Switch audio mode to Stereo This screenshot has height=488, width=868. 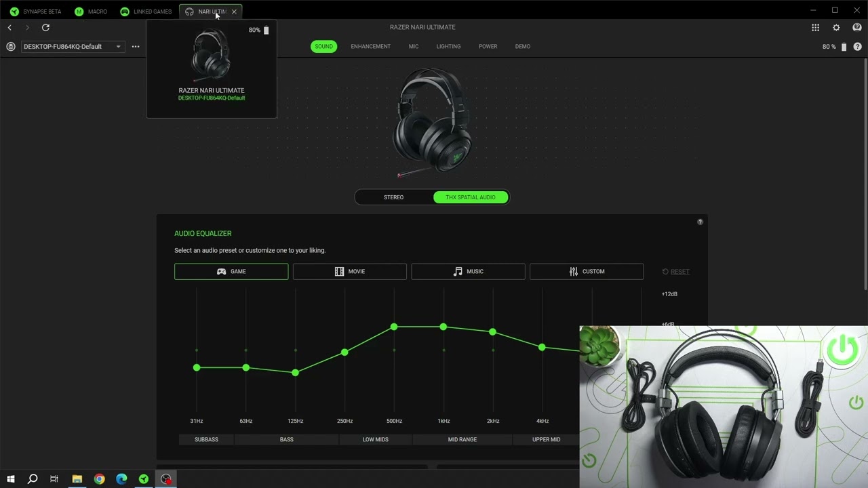(394, 197)
